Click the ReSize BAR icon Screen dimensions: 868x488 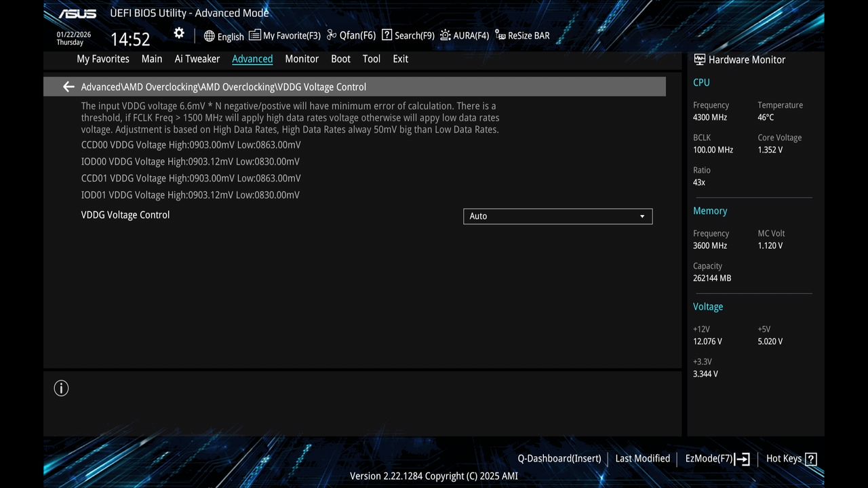pos(522,35)
